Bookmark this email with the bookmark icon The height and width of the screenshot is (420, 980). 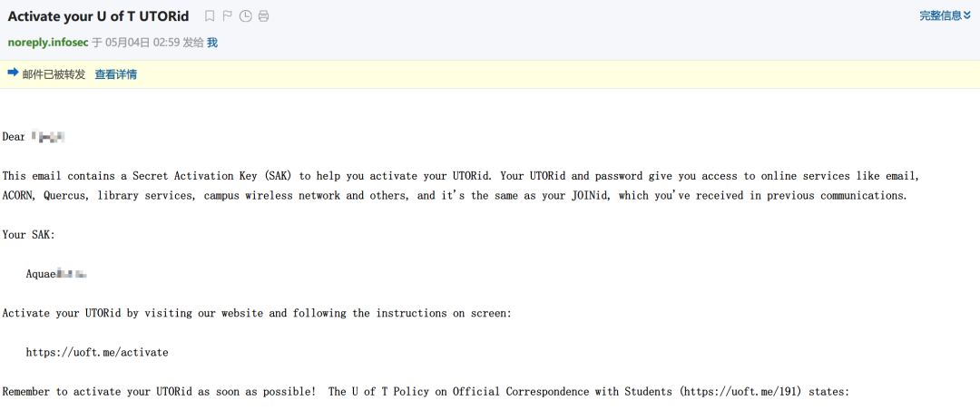coord(210,16)
